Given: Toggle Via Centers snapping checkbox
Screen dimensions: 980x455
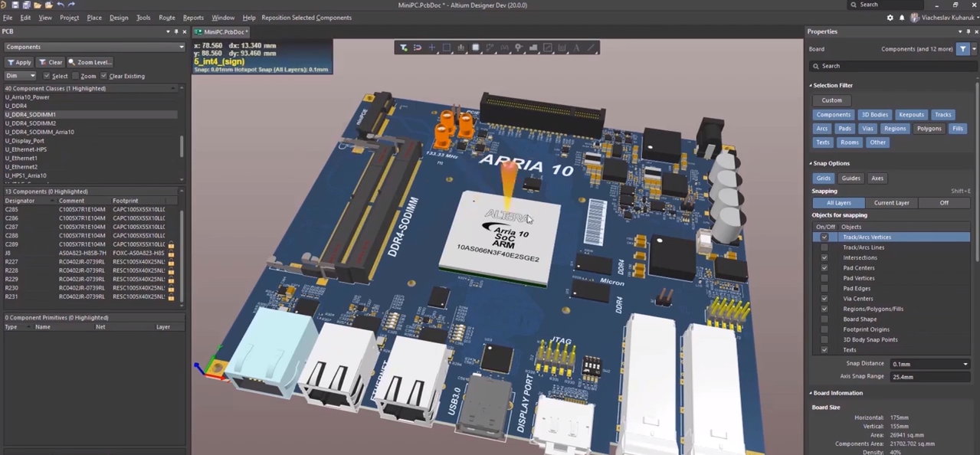Looking at the screenshot, I should [x=824, y=299].
